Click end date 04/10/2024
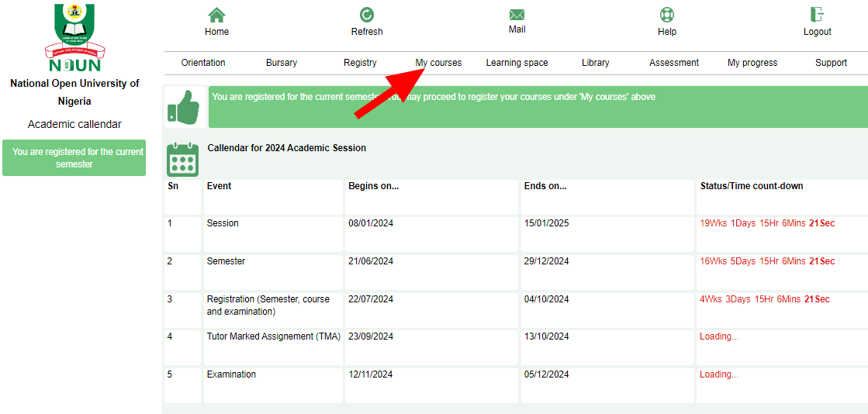This screenshot has width=868, height=414. [546, 299]
